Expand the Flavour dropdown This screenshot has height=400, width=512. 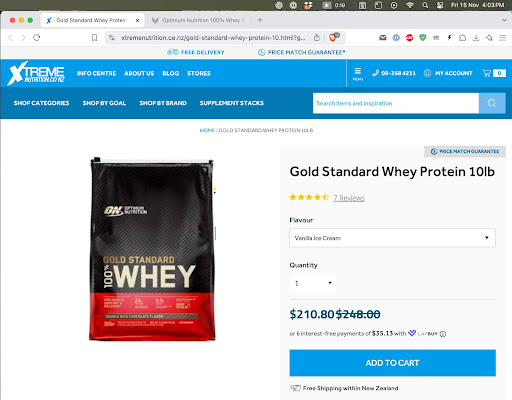coord(392,238)
